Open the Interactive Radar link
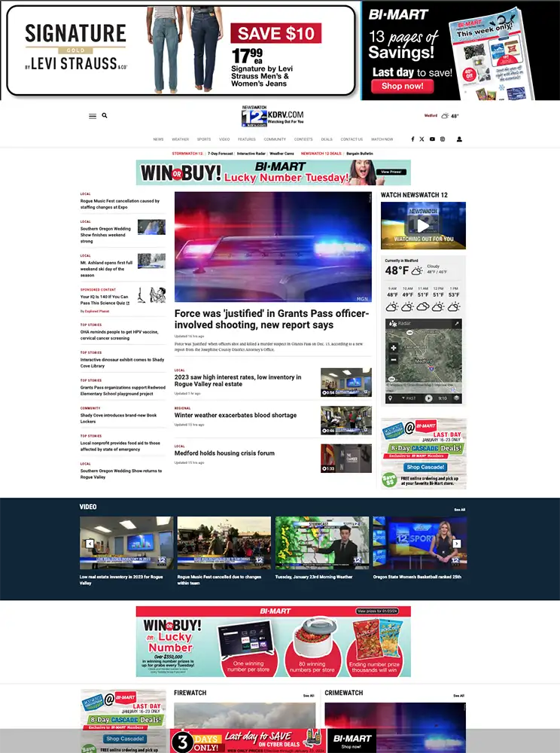 [x=251, y=154]
